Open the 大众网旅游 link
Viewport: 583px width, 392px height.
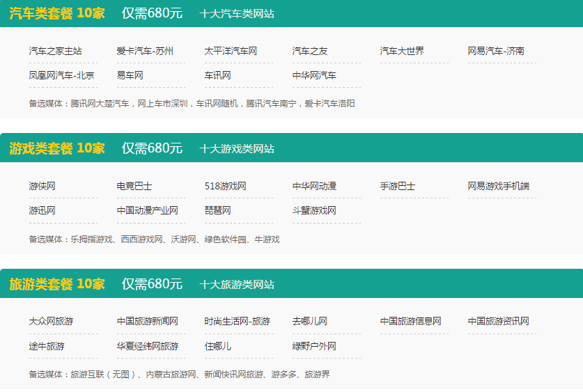point(51,321)
